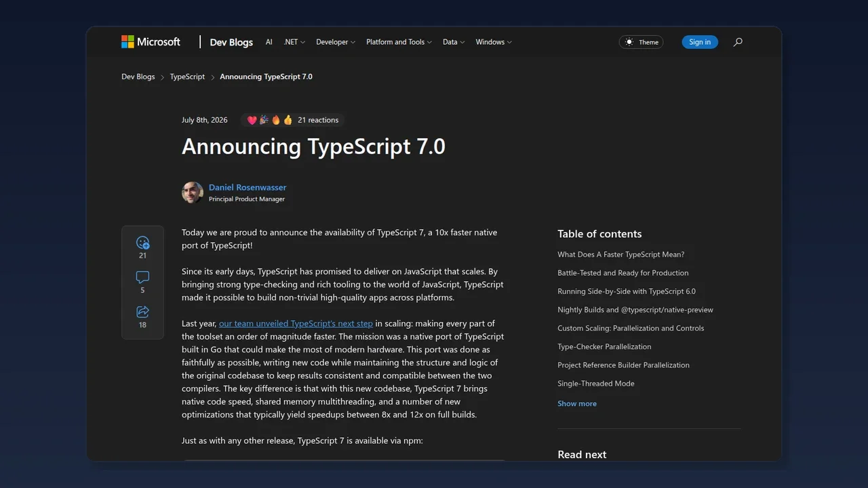Follow the 'our team unveiled TypeScript's next step' link
Screen dimensions: 868x488
(296, 323)
